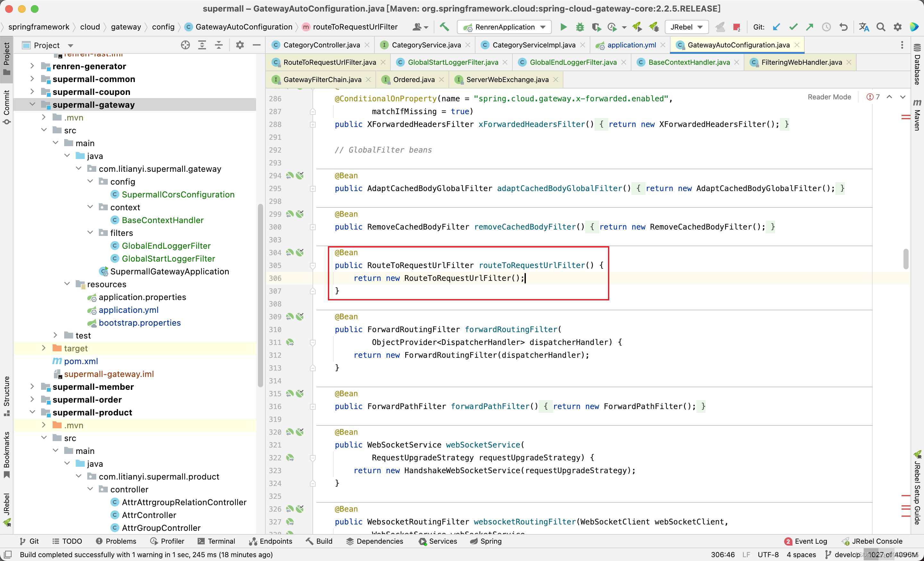Image resolution: width=924 pixels, height=561 pixels.
Task: Commit changes with Git checkmark icon
Action: [793, 27]
